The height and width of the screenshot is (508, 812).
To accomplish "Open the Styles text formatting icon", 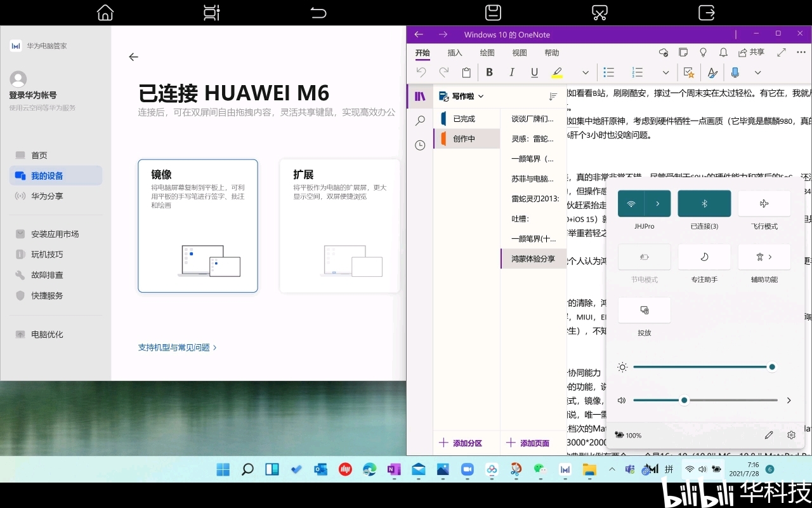I will 712,72.
